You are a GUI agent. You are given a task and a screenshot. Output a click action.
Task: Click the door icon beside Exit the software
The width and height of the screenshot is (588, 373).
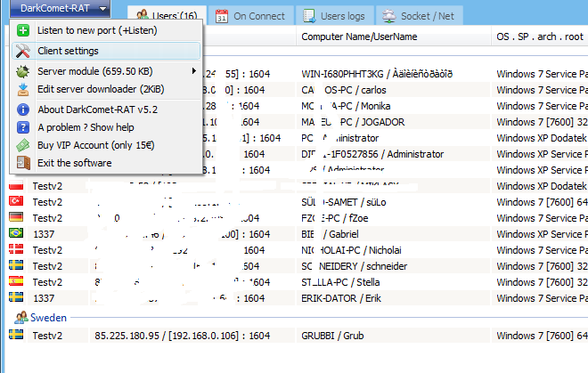(23, 163)
